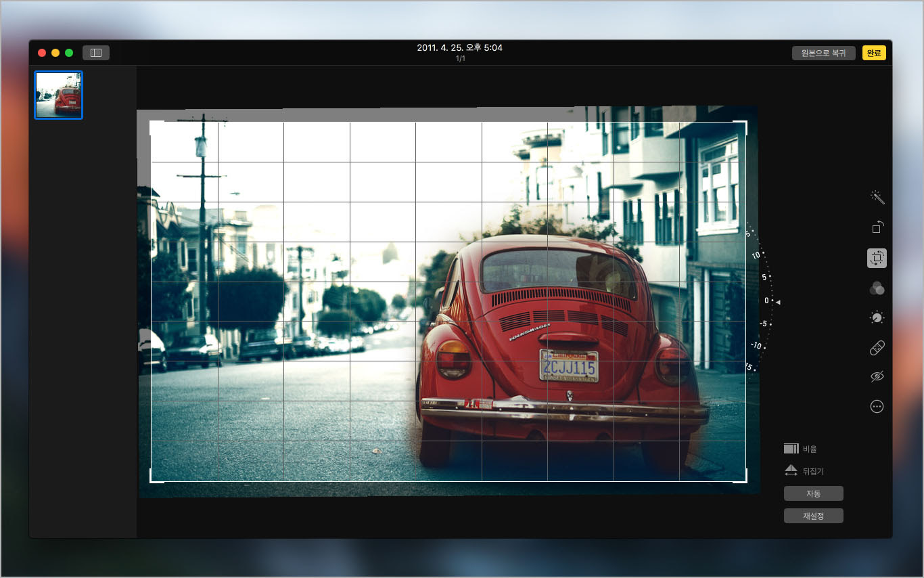Open the Filters tool with three circles
Image resolution: width=924 pixels, height=578 pixels.
[x=877, y=288]
